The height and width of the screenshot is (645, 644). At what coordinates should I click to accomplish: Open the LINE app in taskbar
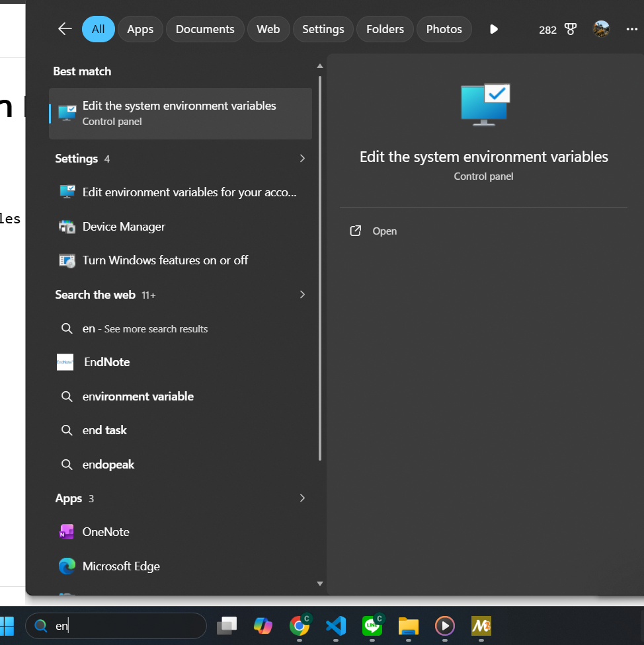coord(372,625)
